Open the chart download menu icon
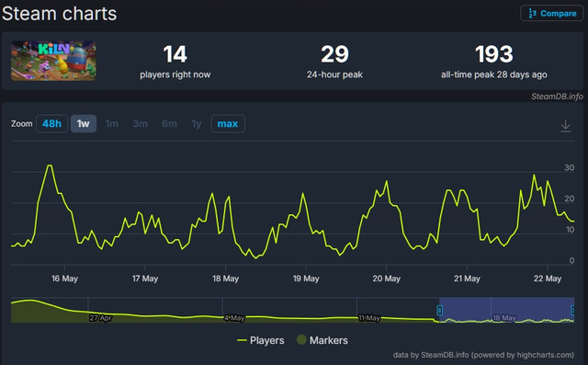This screenshot has height=365, width=588. pyautogui.click(x=566, y=126)
